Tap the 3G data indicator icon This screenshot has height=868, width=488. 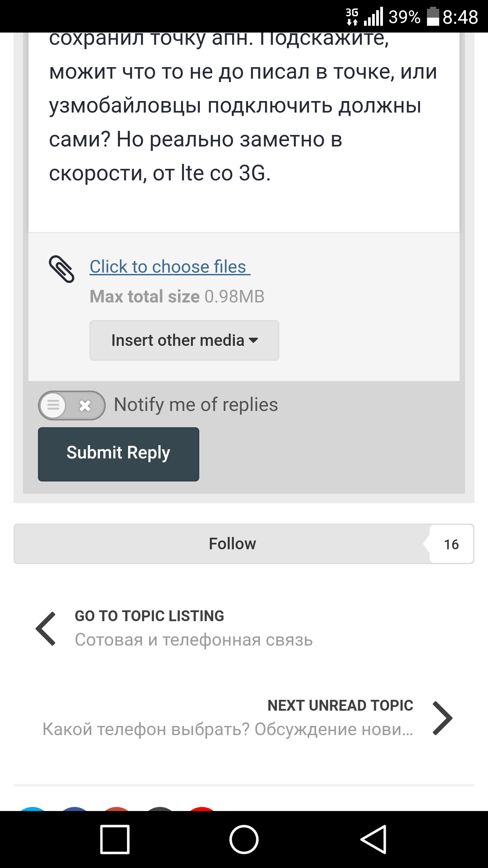pyautogui.click(x=352, y=17)
